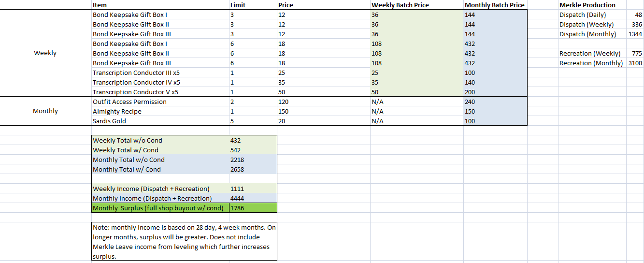Select the "Weekly Batch Price" header cell
This screenshot has height=263, width=644.
[x=416, y=5]
